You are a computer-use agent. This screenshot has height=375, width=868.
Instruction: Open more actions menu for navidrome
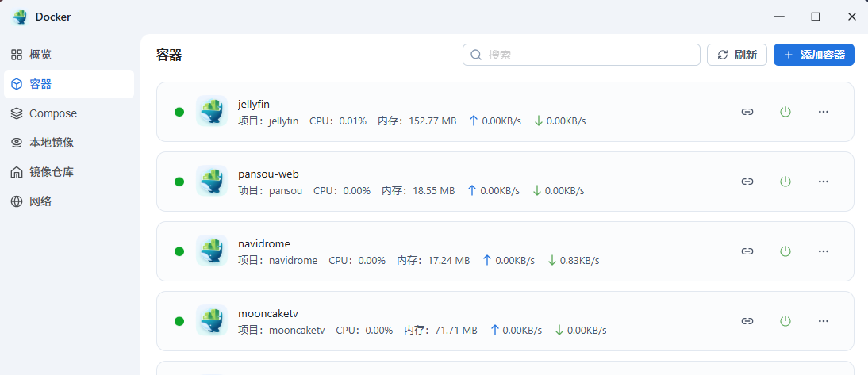(824, 251)
